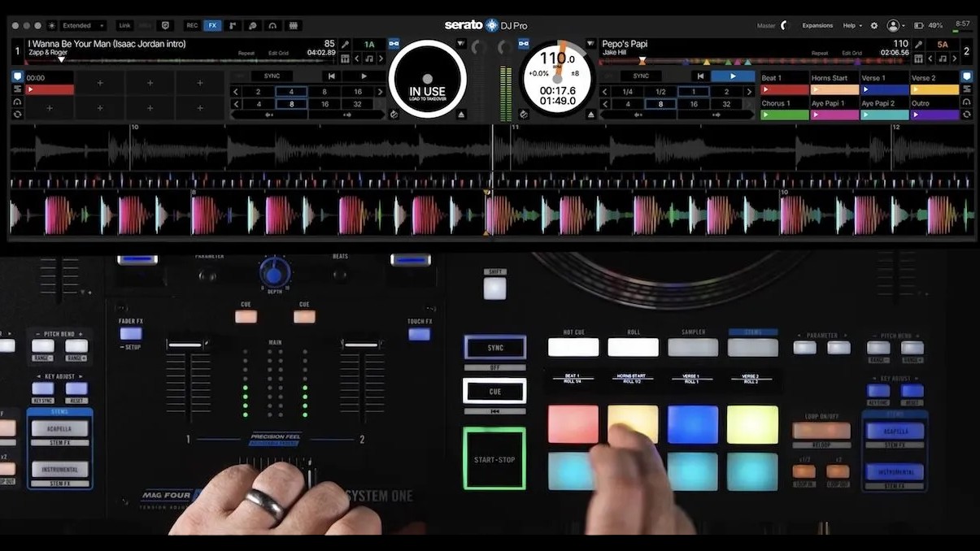Show deck 1 hot cue panel icon

[x=17, y=76]
